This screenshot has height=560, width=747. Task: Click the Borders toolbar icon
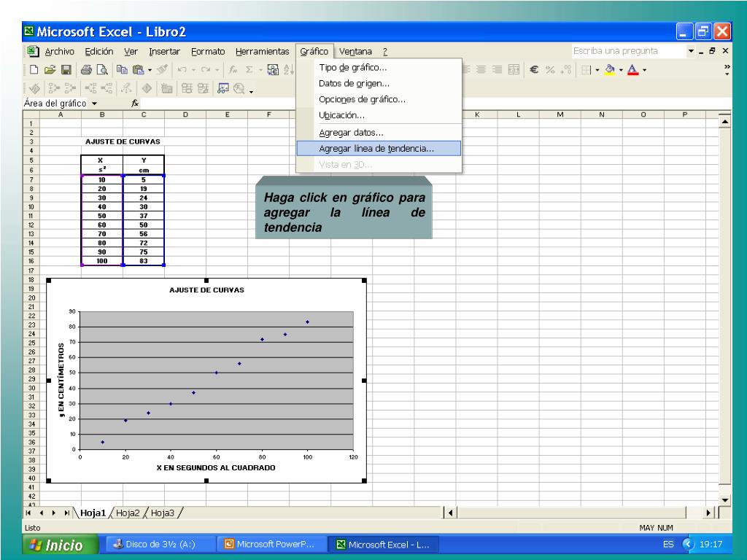click(587, 70)
